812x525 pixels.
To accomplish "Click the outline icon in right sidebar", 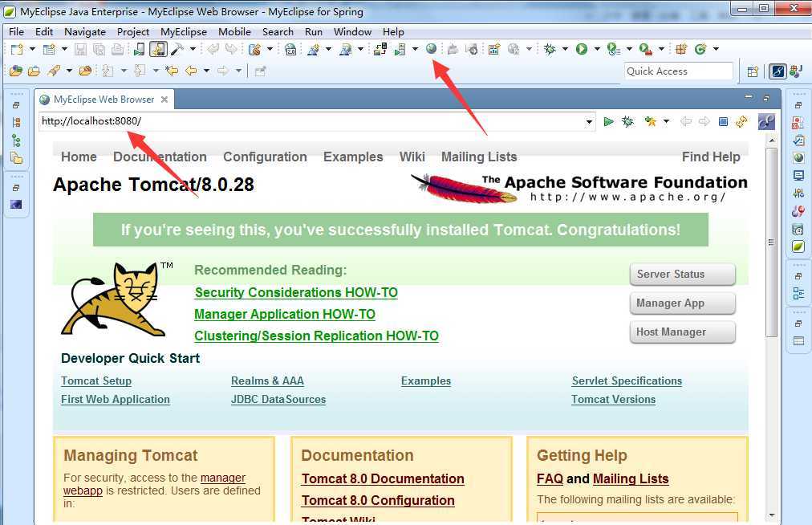I will click(x=798, y=294).
